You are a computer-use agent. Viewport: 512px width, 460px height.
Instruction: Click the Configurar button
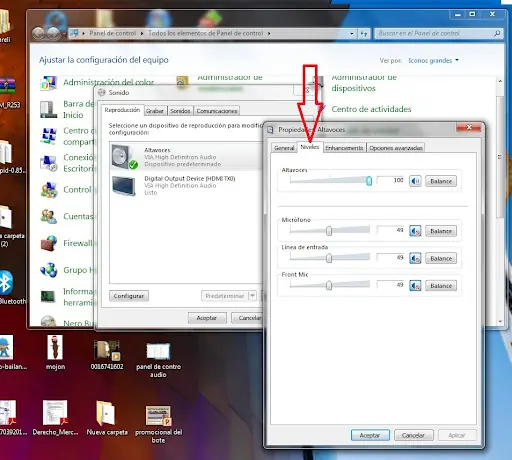click(129, 296)
